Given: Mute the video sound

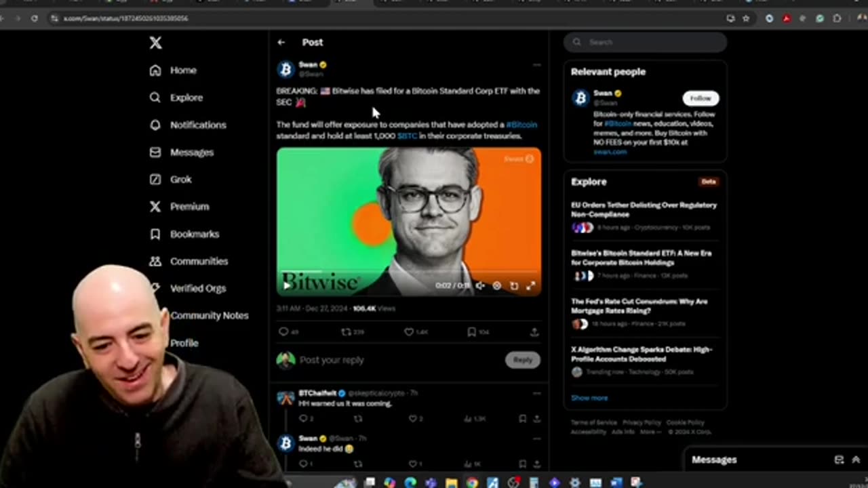Looking at the screenshot, I should point(480,286).
